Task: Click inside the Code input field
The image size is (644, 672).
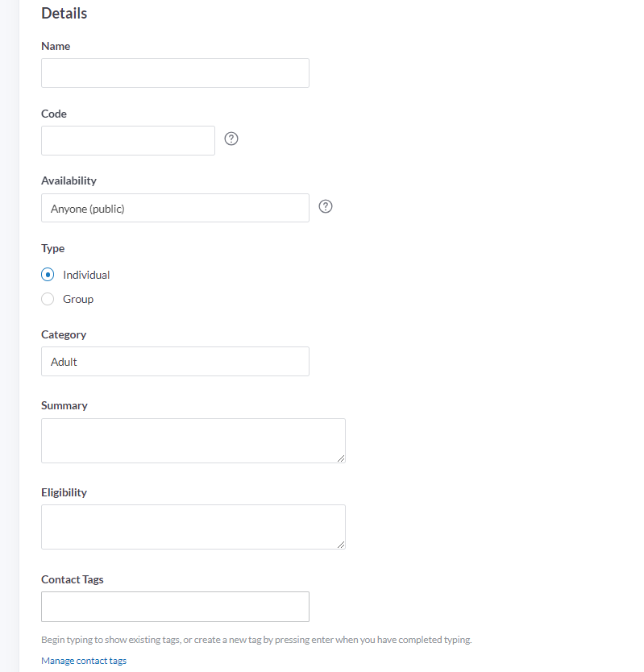Action: [127, 140]
